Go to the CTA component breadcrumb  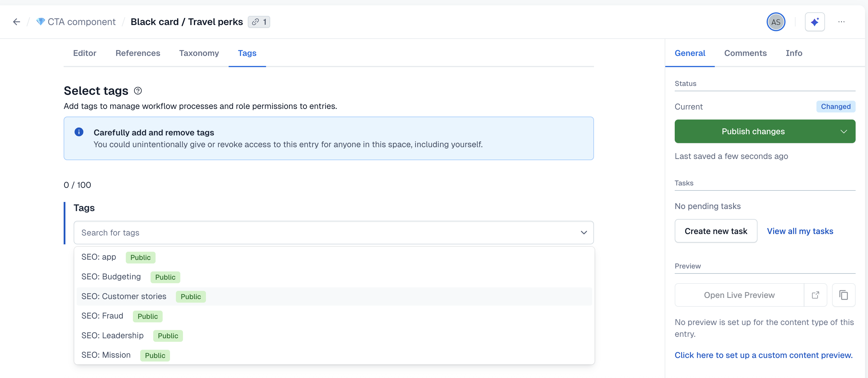pyautogui.click(x=81, y=22)
